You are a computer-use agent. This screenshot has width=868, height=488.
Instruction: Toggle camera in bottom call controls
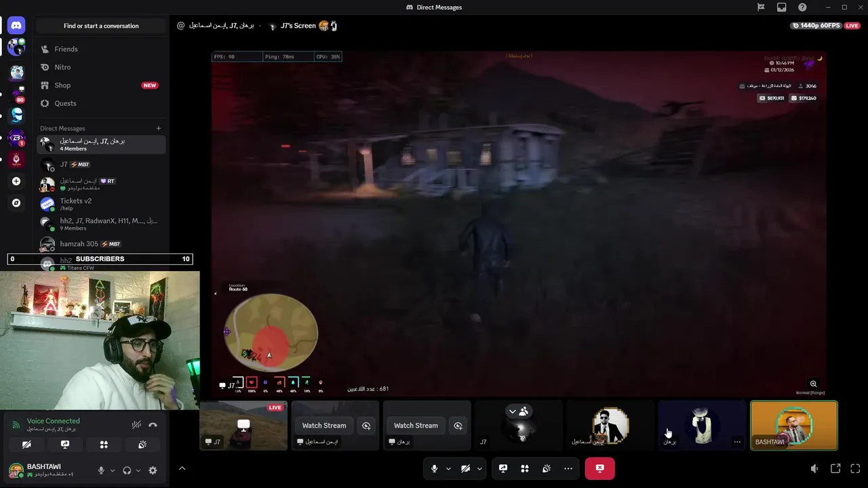[x=465, y=468]
